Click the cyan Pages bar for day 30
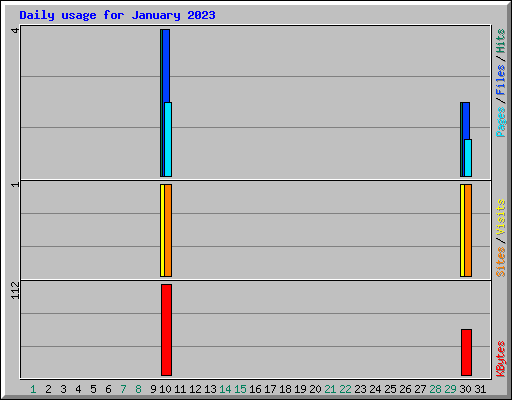This screenshot has width=512, height=400. pos(468,158)
